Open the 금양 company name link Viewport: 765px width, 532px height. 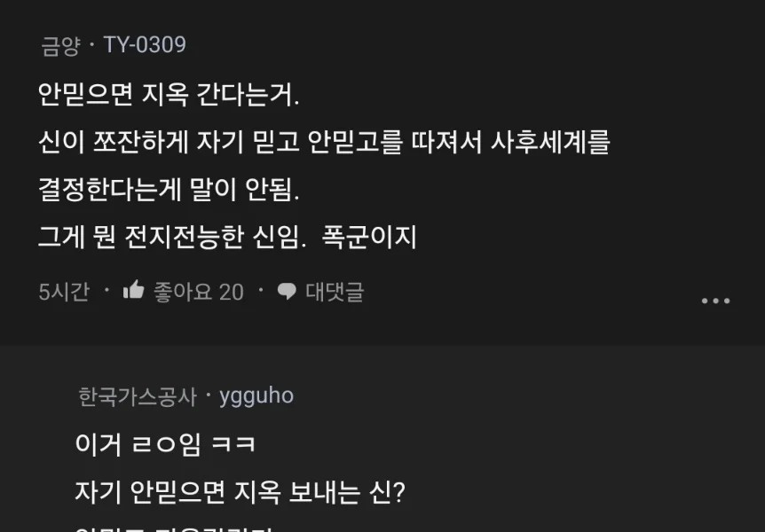(x=60, y=45)
